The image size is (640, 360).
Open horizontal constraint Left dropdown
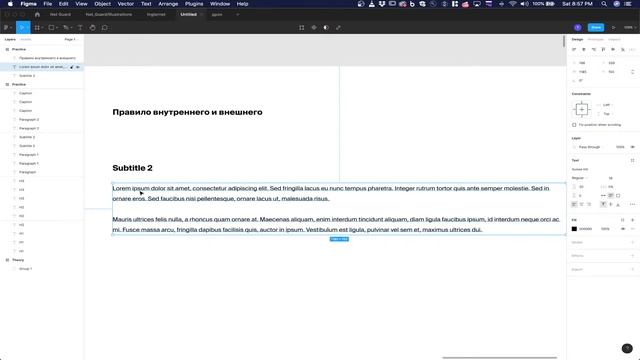[x=606, y=105]
